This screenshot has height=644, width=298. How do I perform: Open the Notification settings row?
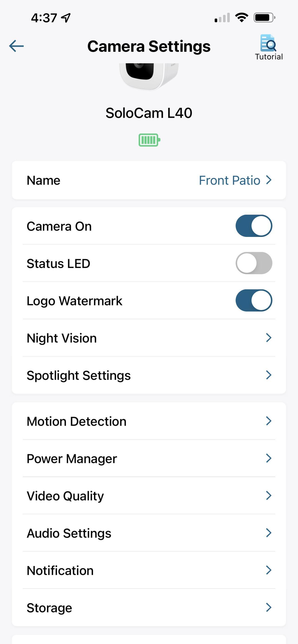coord(149,570)
